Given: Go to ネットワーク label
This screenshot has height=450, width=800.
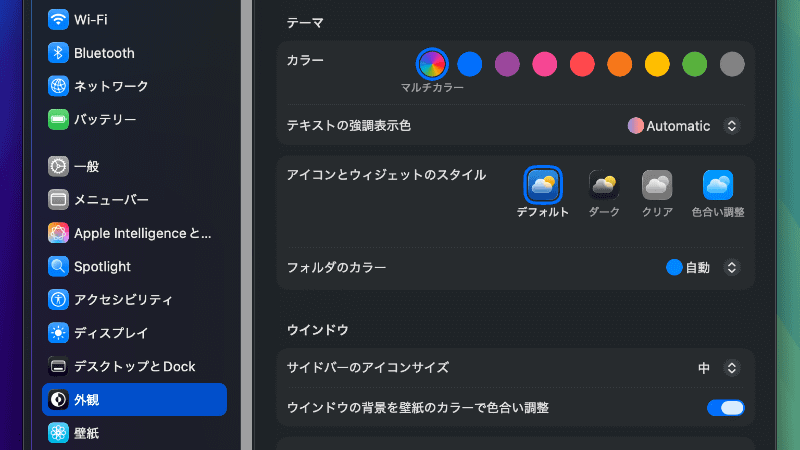Looking at the screenshot, I should 111,86.
